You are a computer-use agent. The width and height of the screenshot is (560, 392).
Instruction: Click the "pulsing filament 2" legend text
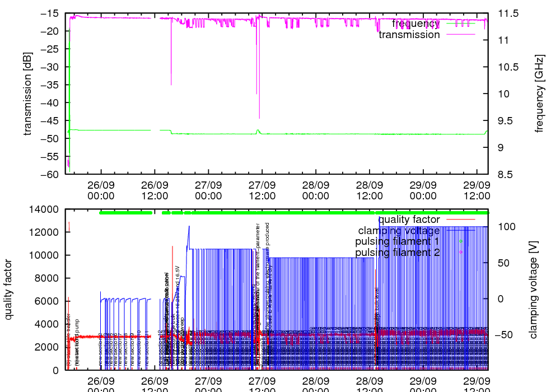click(398, 253)
